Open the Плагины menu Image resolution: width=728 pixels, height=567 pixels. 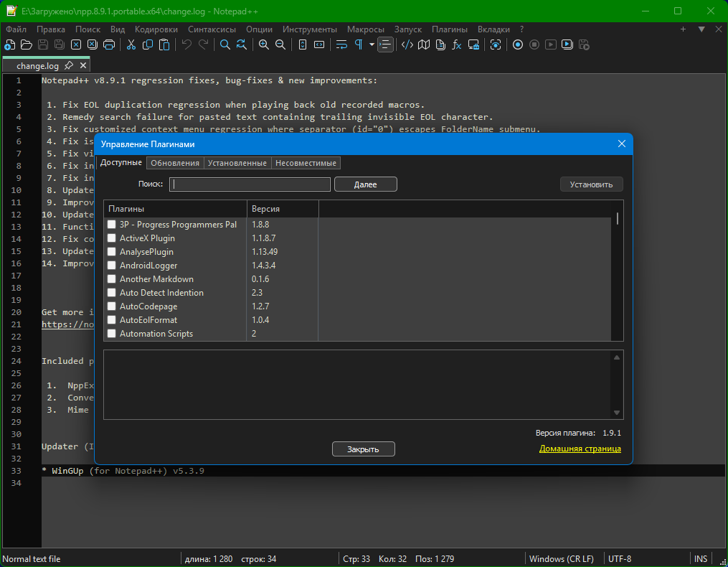pyautogui.click(x=450, y=29)
